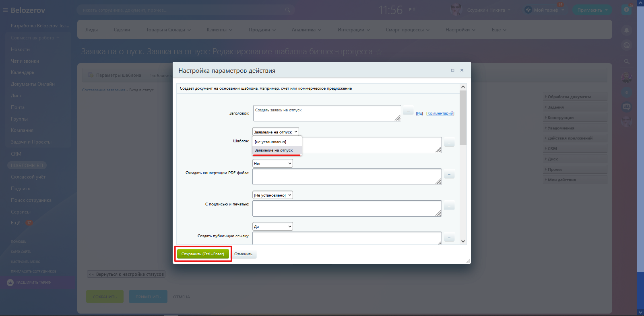
Task: Click the dialog scrollbar up arrow
Action: [463, 87]
